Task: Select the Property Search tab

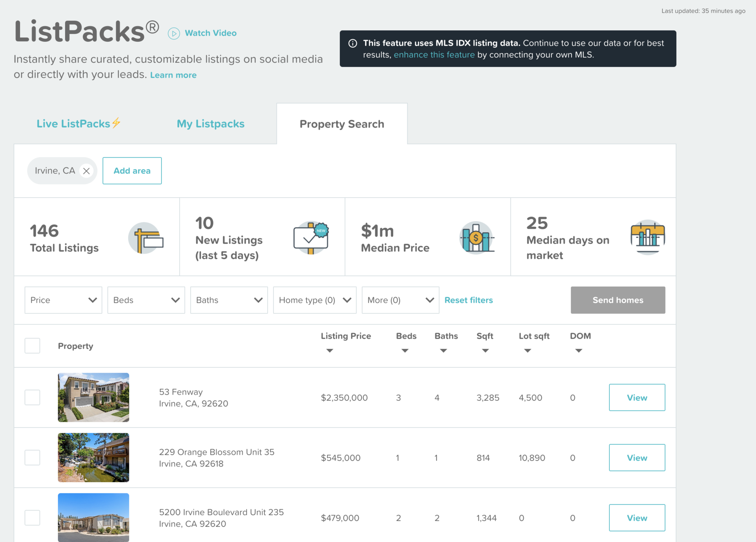Action: pos(342,124)
